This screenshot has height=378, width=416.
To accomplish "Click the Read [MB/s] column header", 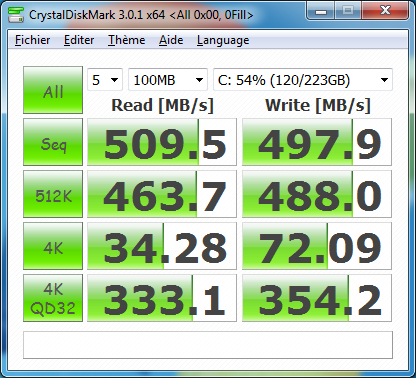I will (162, 105).
